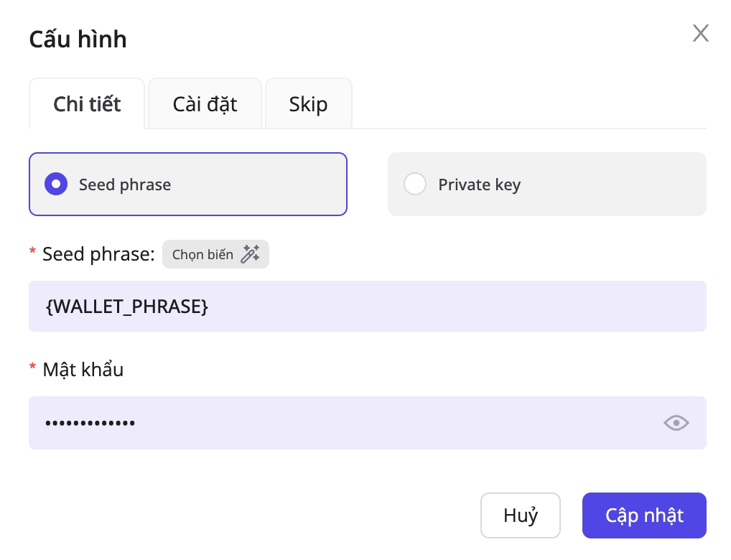Cancel with the Huỷ button
The height and width of the screenshot is (560, 731).
pyautogui.click(x=521, y=515)
